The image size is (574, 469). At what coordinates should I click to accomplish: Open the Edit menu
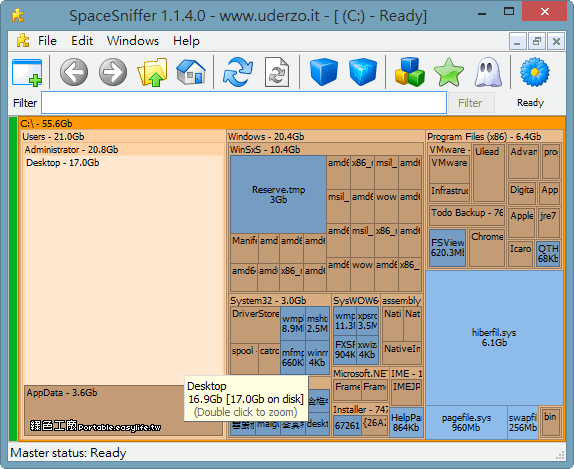[82, 41]
